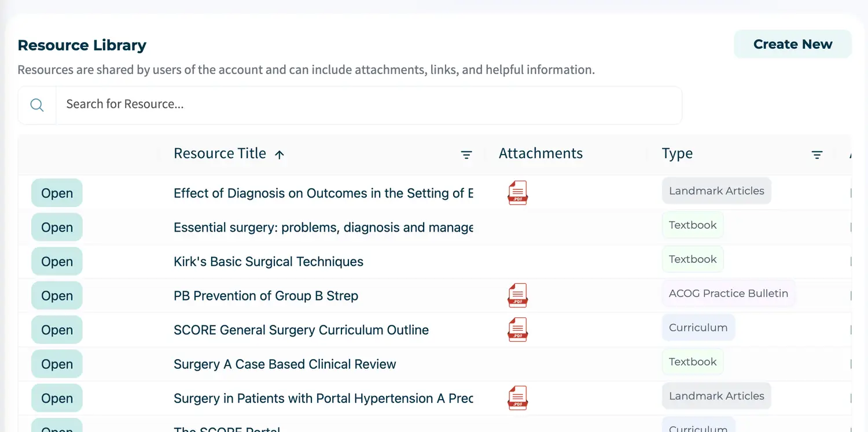Screen dimensions: 868x432
Task: Click the Create New button
Action: [792, 45]
